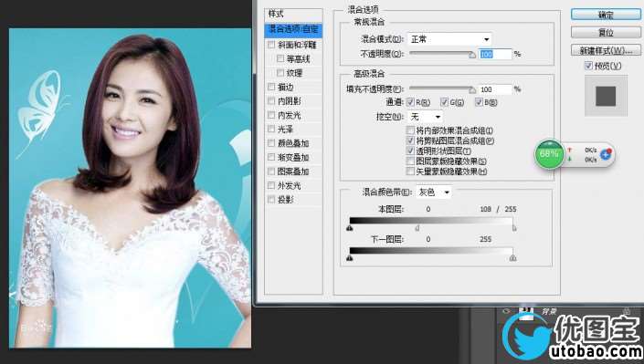Disable the R channel checkbox
The width and height of the screenshot is (644, 364).
click(410, 102)
